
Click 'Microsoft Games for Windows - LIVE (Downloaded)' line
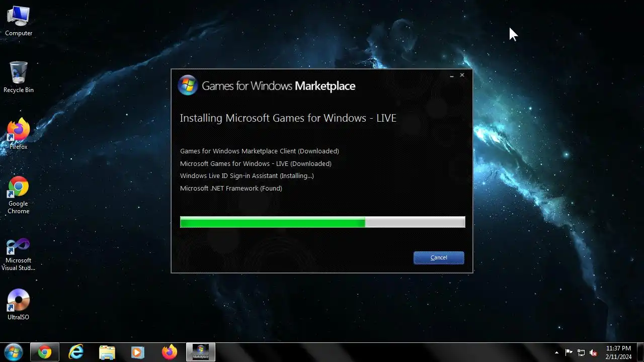pyautogui.click(x=256, y=163)
